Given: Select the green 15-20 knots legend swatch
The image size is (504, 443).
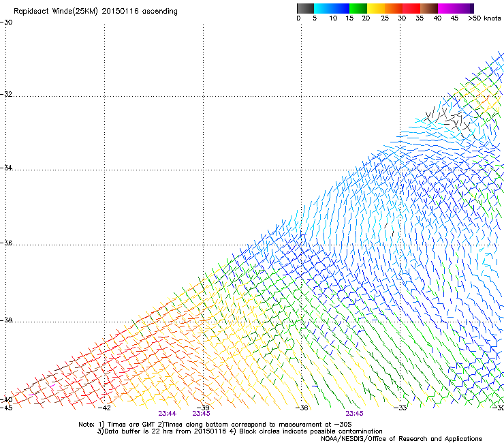Looking at the screenshot, I should tap(358, 8).
